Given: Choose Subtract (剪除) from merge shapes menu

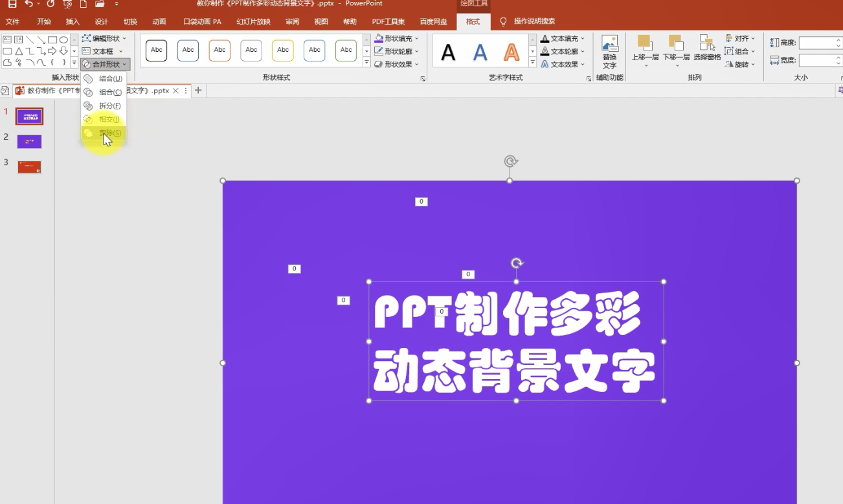Looking at the screenshot, I should tap(104, 133).
